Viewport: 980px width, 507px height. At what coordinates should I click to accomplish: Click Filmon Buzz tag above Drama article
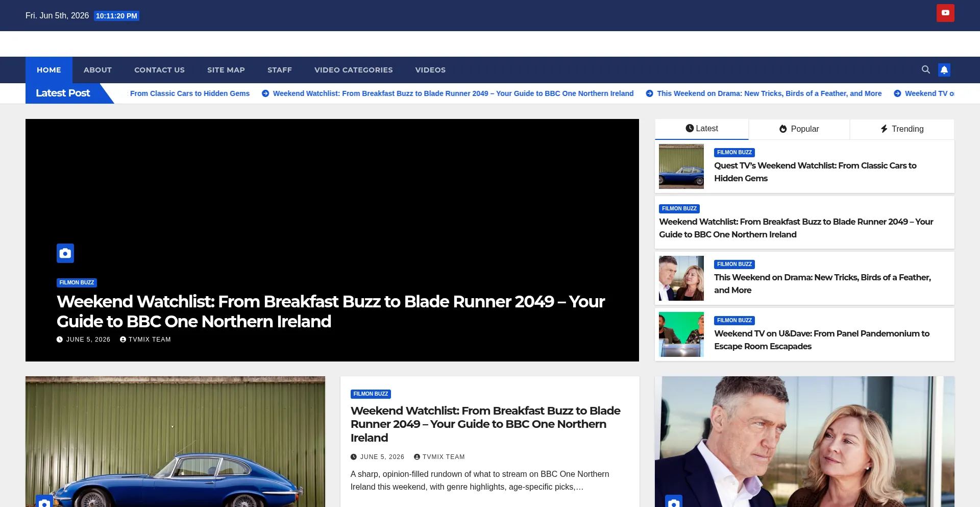(x=734, y=264)
